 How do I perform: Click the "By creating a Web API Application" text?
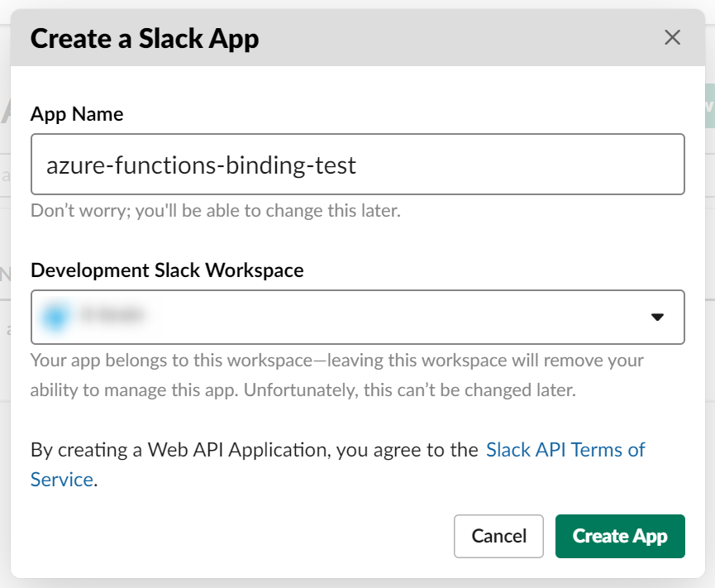click(254, 450)
